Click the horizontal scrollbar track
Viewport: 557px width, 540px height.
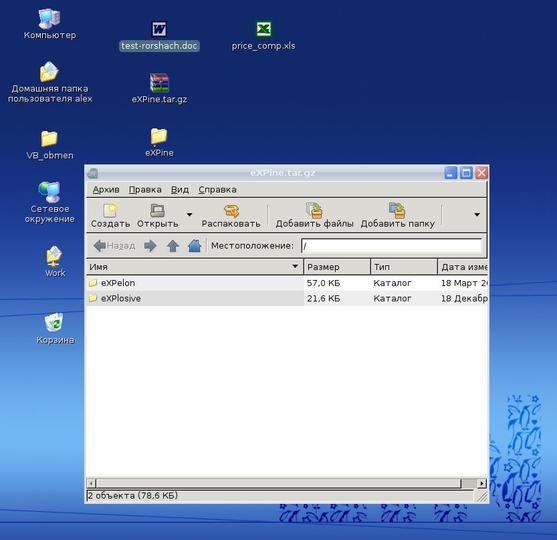click(x=278, y=483)
